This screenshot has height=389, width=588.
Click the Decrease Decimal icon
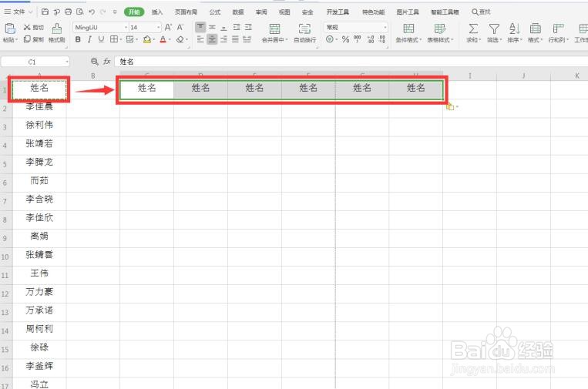381,39
